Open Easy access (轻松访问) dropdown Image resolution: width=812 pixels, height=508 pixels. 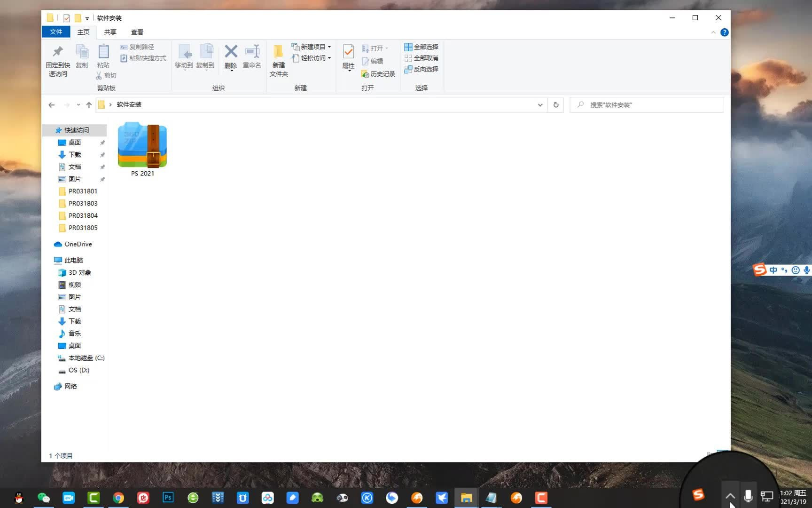[311, 58]
